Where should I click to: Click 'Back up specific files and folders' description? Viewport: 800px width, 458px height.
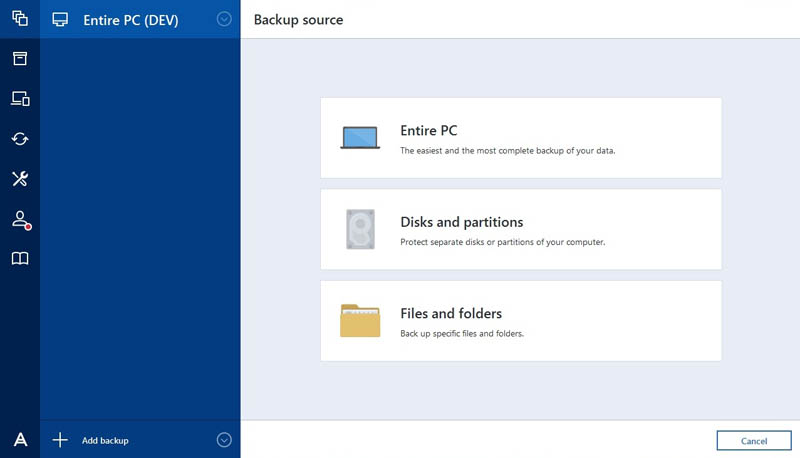click(462, 333)
